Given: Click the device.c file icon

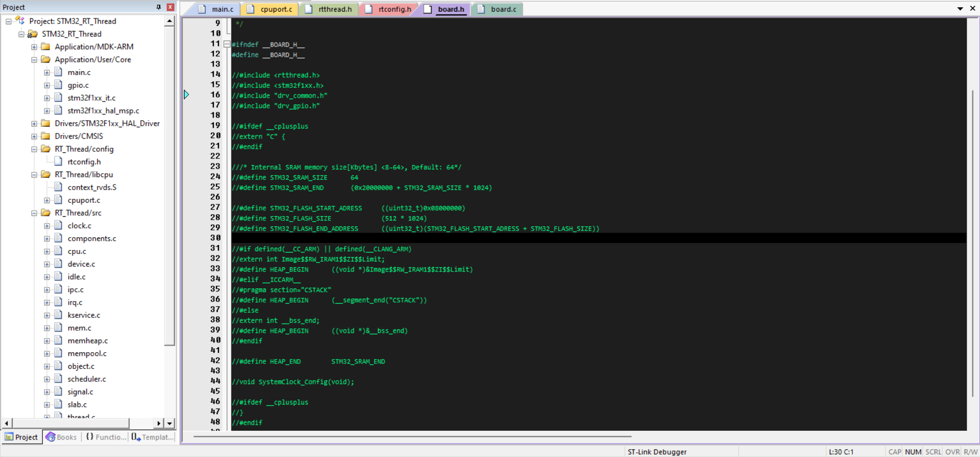Looking at the screenshot, I should [58, 264].
